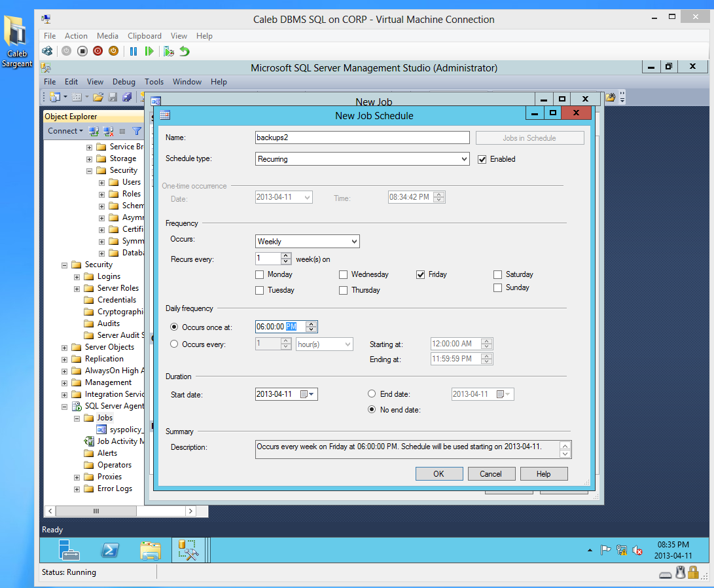Increase the Recur every weeks value
The image size is (714, 588).
pos(285,256)
